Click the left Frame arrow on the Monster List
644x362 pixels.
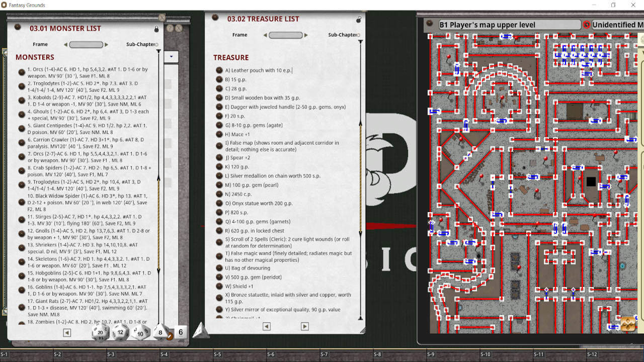(64, 44)
